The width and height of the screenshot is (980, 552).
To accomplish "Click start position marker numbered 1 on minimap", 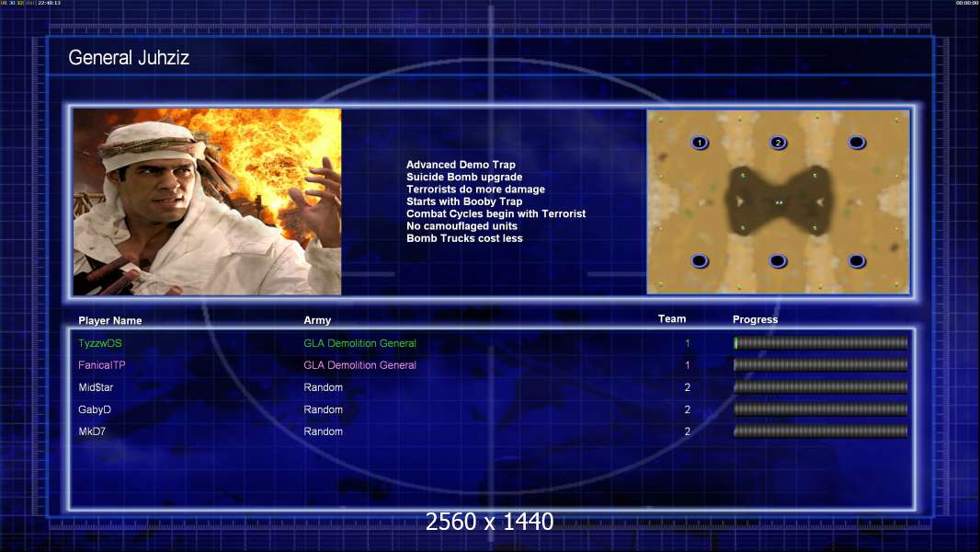I will (x=700, y=143).
